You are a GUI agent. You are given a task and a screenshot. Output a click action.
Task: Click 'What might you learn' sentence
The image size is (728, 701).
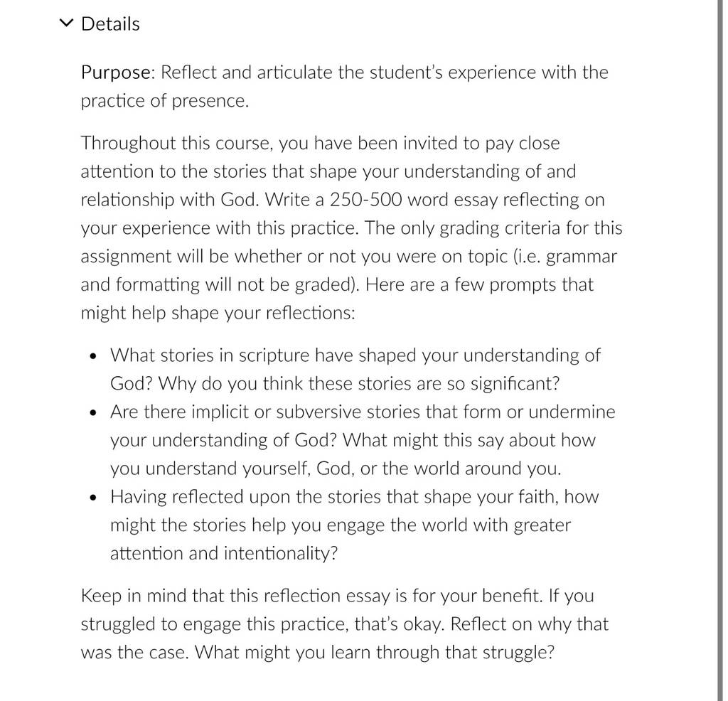[375, 652]
